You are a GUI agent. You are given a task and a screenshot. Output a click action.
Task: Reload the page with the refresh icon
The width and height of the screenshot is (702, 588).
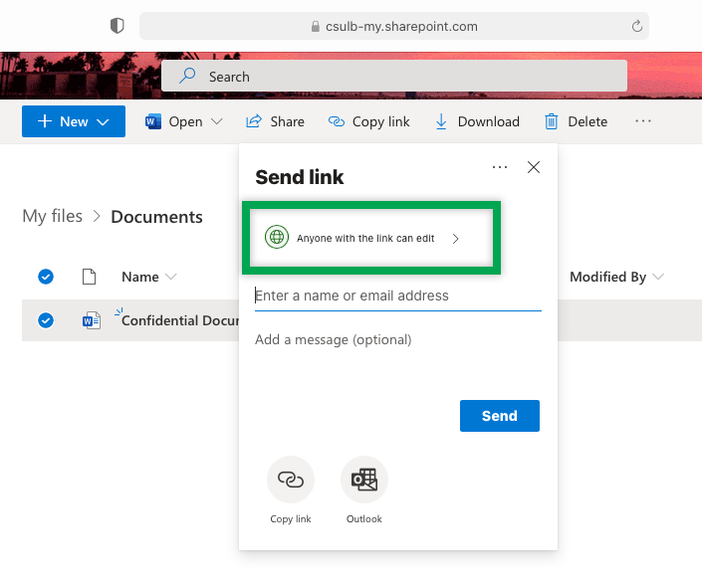(x=636, y=26)
